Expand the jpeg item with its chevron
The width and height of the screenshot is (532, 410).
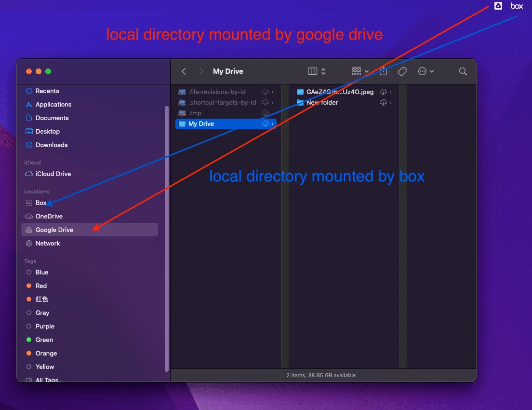(x=390, y=92)
